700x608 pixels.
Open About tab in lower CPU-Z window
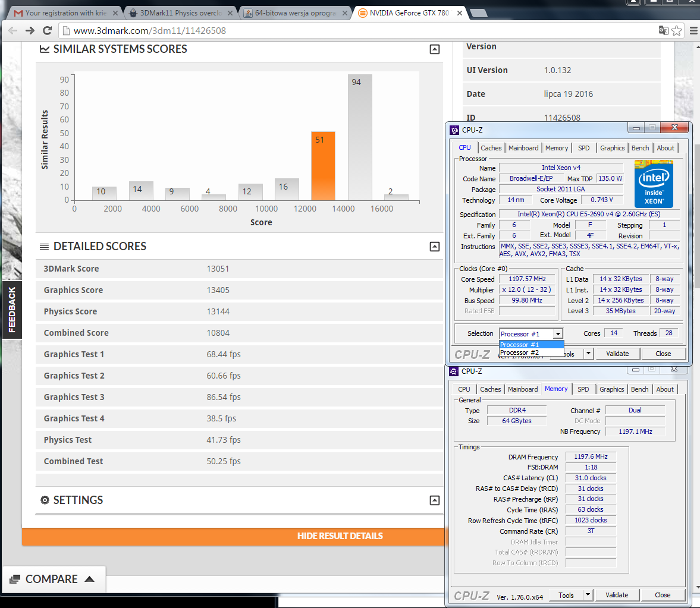click(665, 389)
